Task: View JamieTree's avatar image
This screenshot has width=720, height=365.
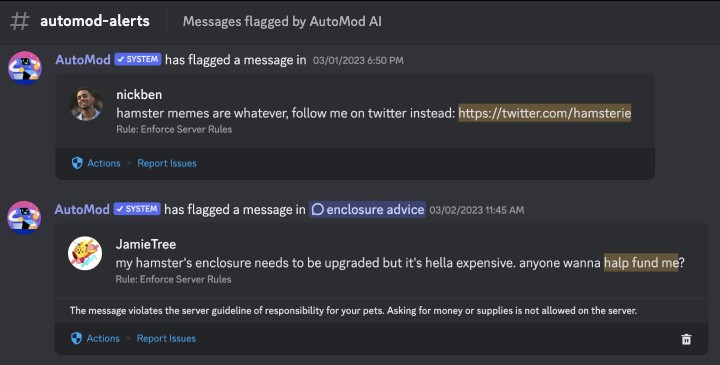Action: pyautogui.click(x=85, y=253)
